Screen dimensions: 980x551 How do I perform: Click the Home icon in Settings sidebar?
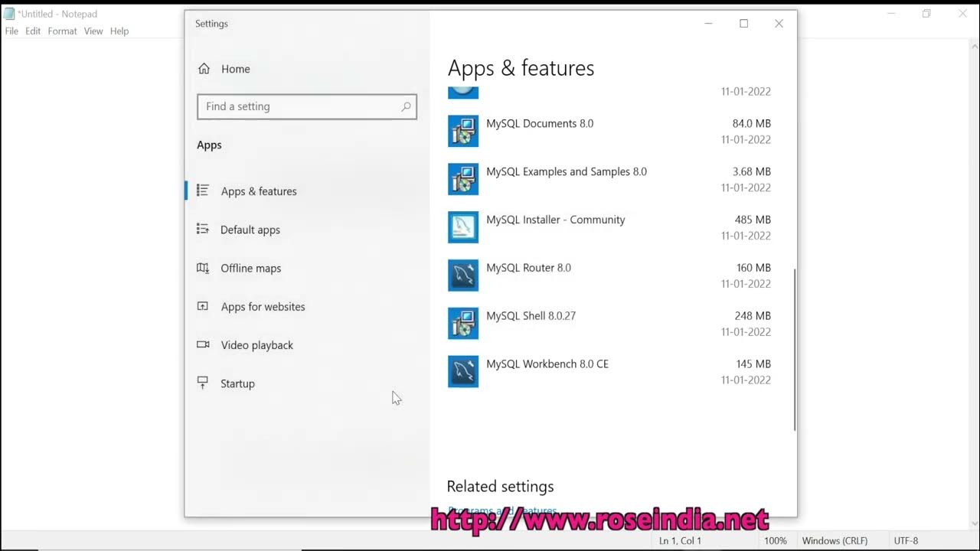click(x=204, y=68)
